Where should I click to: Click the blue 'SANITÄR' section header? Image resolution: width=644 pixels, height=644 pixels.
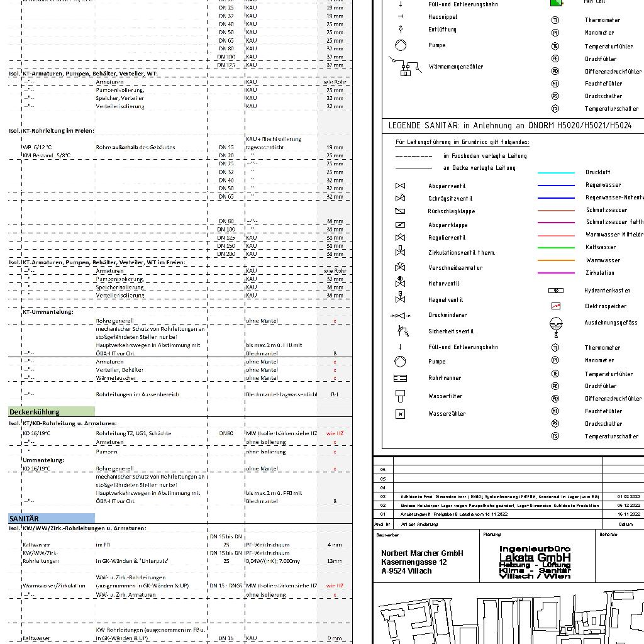coord(52,518)
